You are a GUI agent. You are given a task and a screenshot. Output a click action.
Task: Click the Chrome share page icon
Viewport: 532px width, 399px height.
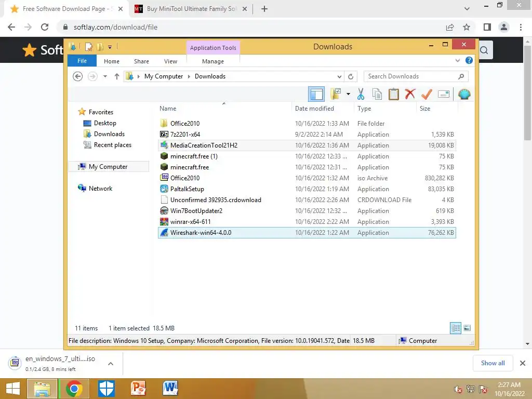tap(450, 27)
